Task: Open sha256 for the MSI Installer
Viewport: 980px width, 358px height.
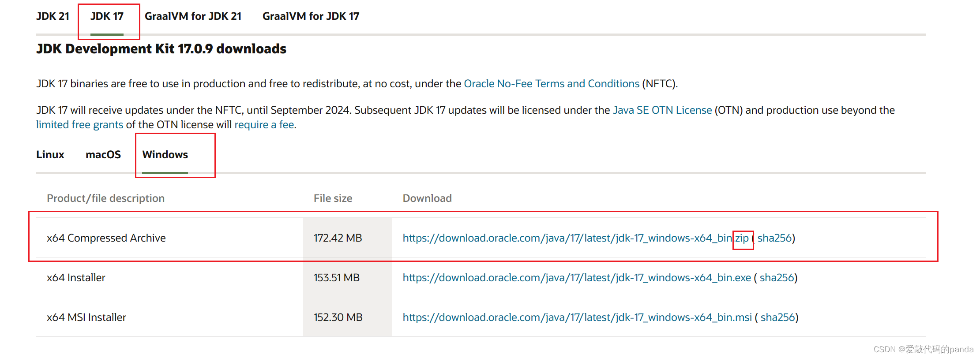Action: (x=778, y=317)
